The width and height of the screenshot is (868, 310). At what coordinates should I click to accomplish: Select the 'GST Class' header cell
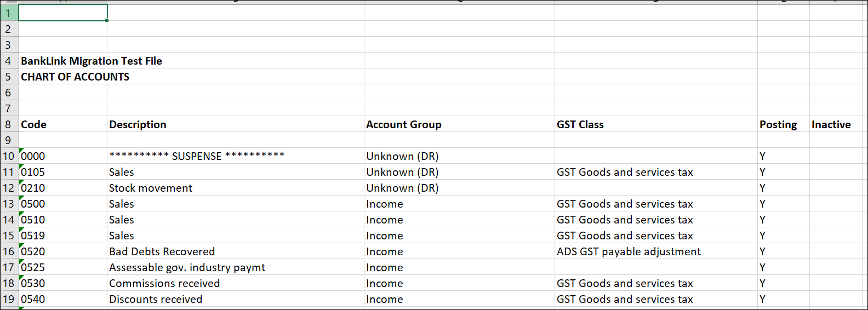[580, 124]
